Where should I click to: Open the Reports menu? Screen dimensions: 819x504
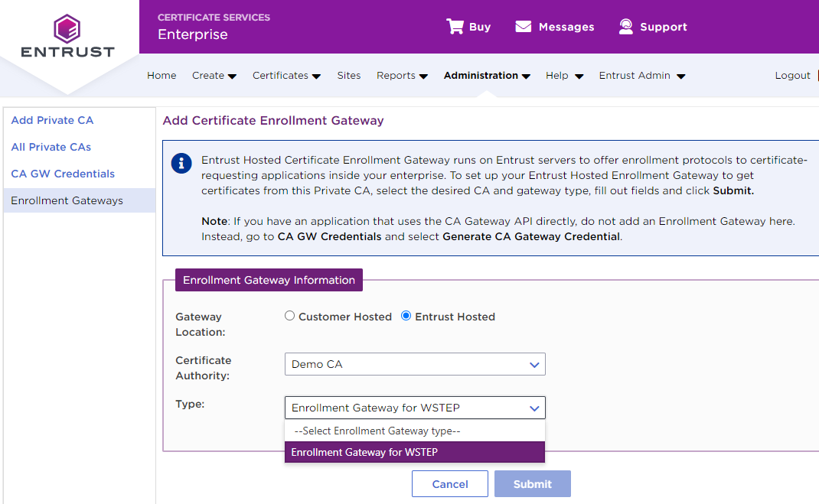pyautogui.click(x=401, y=76)
